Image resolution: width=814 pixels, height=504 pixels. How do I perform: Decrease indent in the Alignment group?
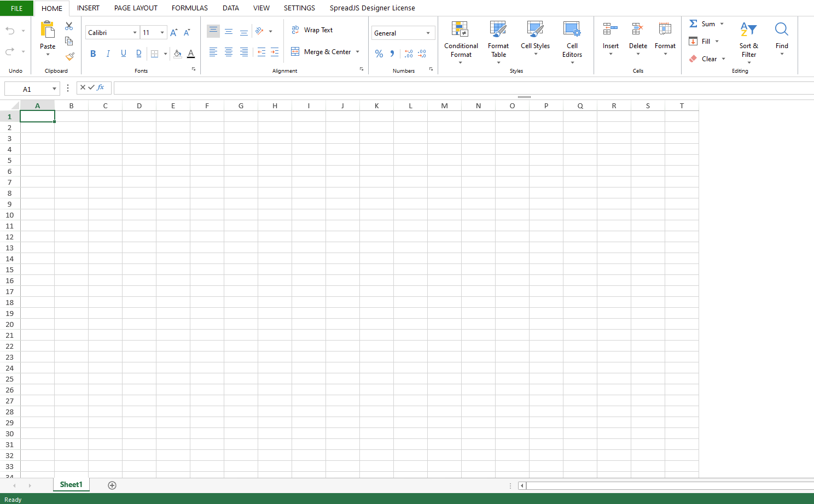261,52
